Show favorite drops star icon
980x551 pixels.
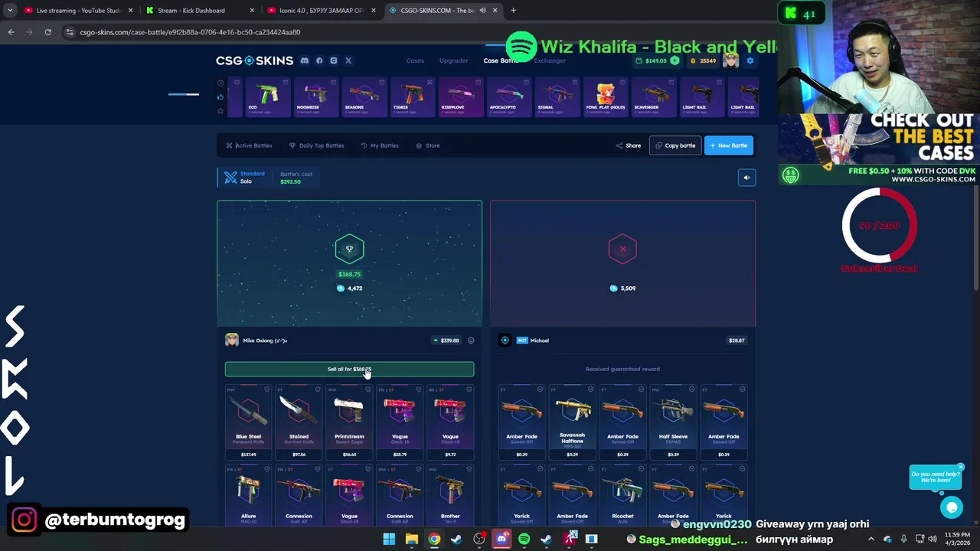[x=220, y=110]
